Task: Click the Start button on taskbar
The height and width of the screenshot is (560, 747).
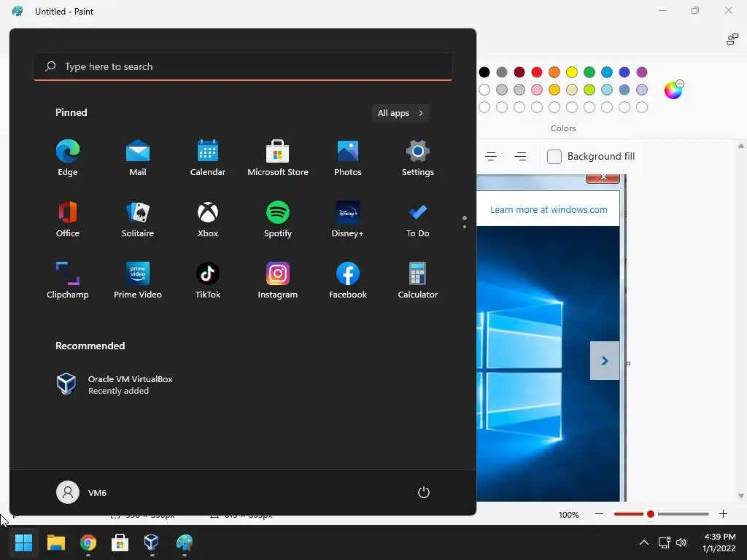Action: (23, 542)
